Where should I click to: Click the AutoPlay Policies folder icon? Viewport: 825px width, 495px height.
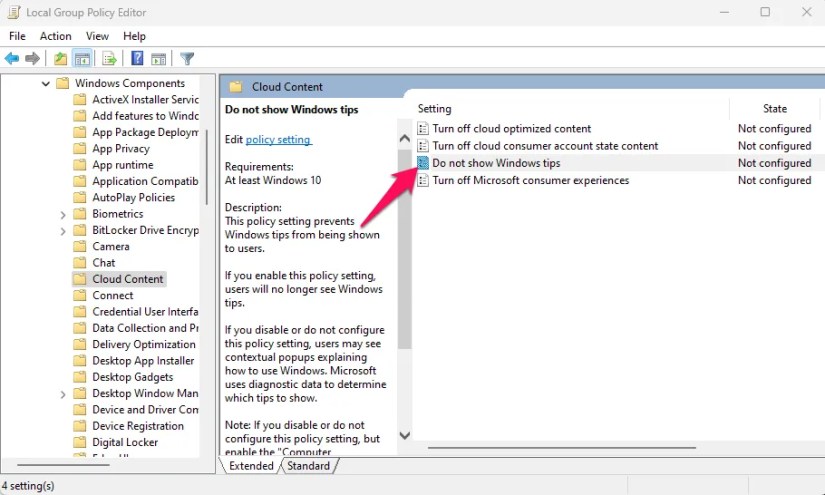(x=79, y=197)
